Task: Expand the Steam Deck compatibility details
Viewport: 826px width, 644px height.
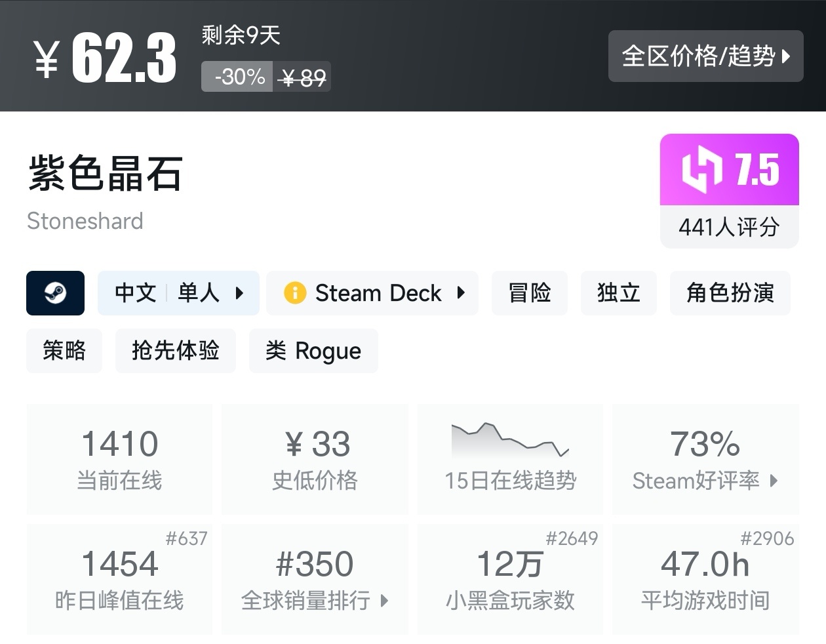Action: click(462, 293)
